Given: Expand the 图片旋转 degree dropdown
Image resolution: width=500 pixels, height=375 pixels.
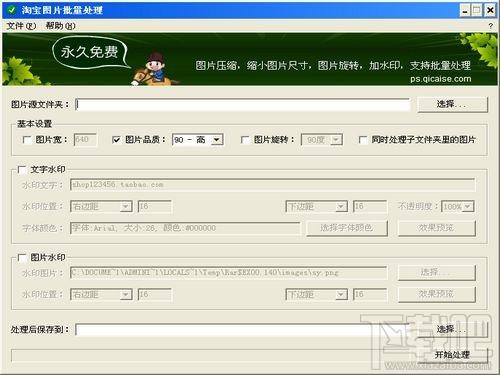Looking at the screenshot, I should [x=336, y=140].
